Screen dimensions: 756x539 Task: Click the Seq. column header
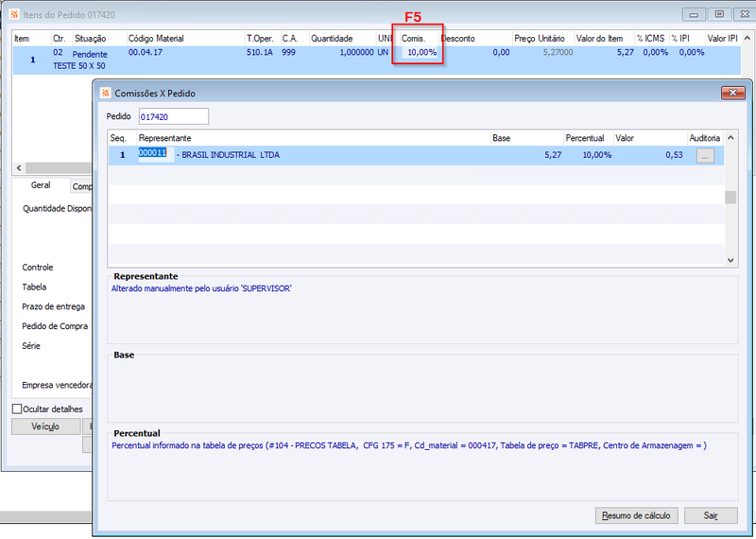click(118, 138)
